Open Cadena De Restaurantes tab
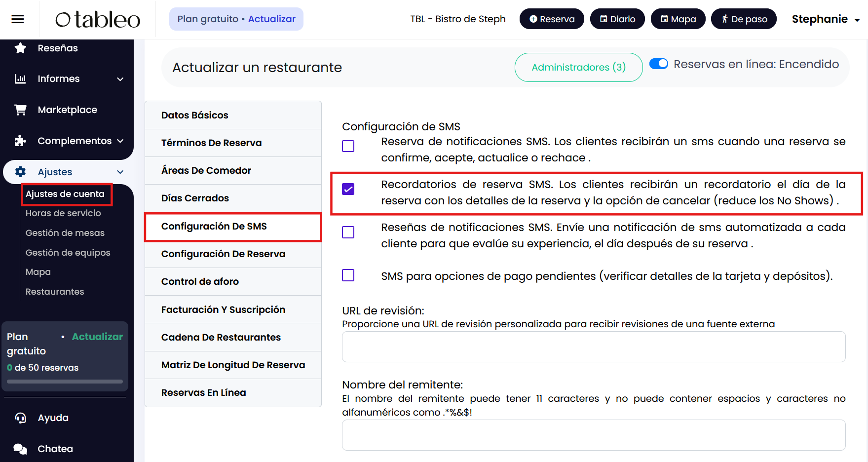Viewport: 868px width, 462px height. [x=233, y=337]
